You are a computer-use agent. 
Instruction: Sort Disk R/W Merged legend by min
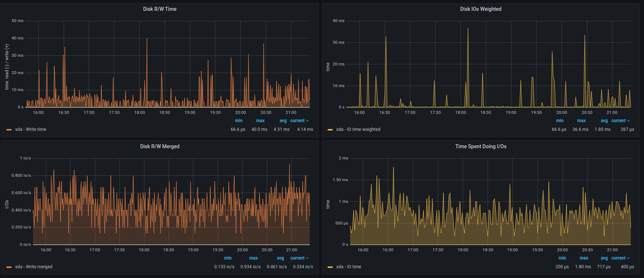228,258
